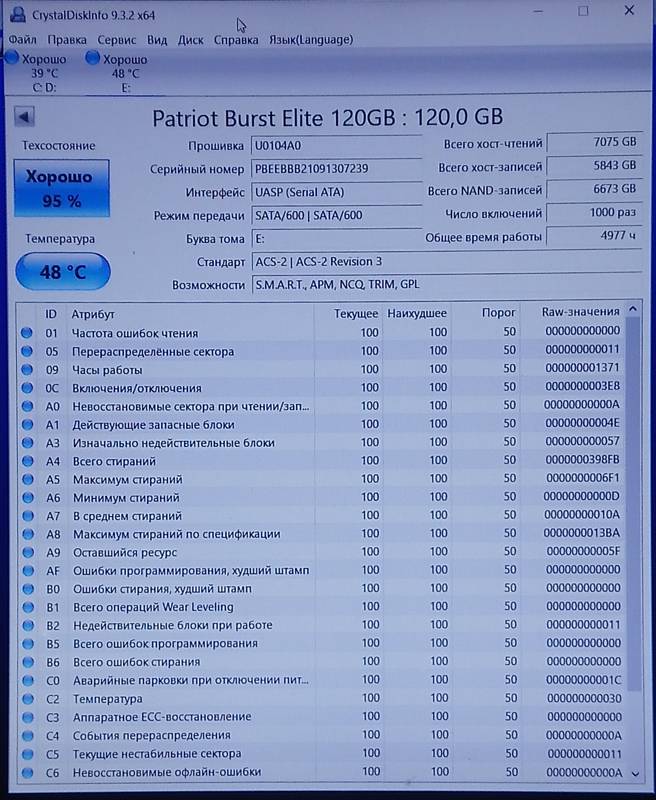Click status circle for attribute C2 temperature
The width and height of the screenshot is (656, 800).
(27, 699)
